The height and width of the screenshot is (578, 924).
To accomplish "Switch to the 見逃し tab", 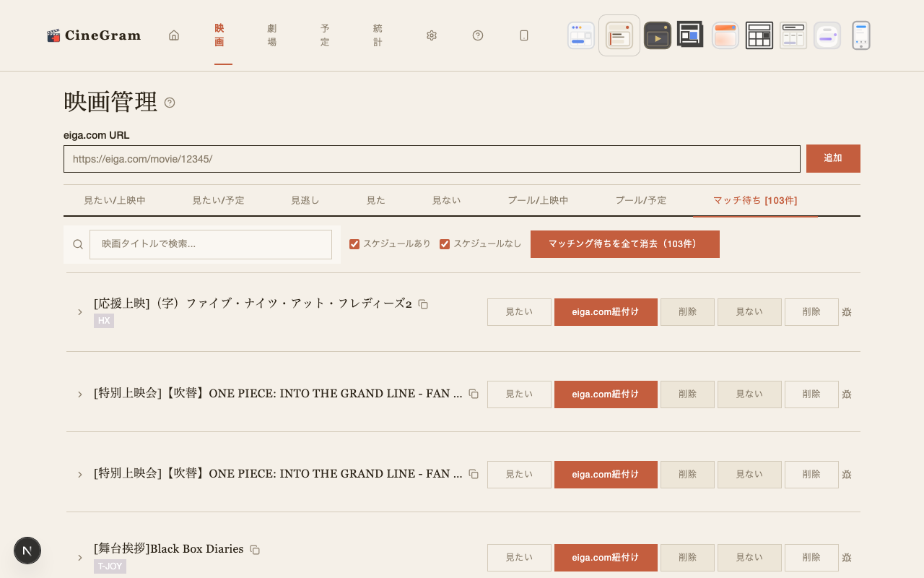I will point(305,200).
